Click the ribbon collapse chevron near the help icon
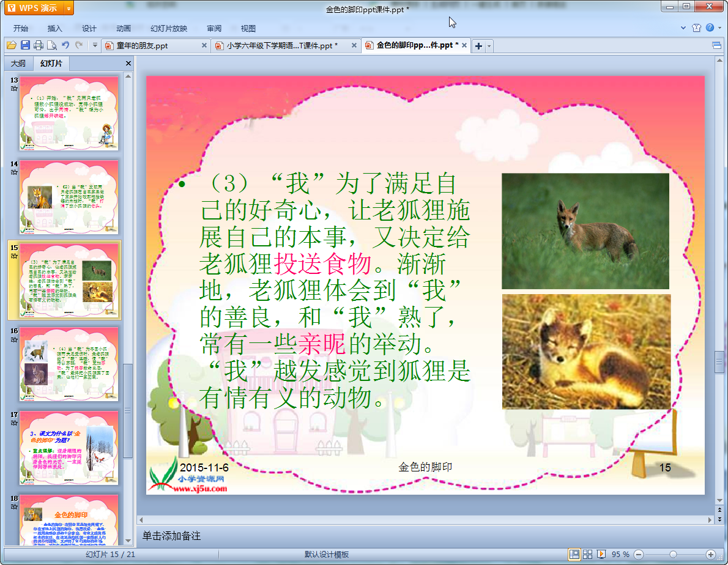The image size is (728, 565). [683, 28]
